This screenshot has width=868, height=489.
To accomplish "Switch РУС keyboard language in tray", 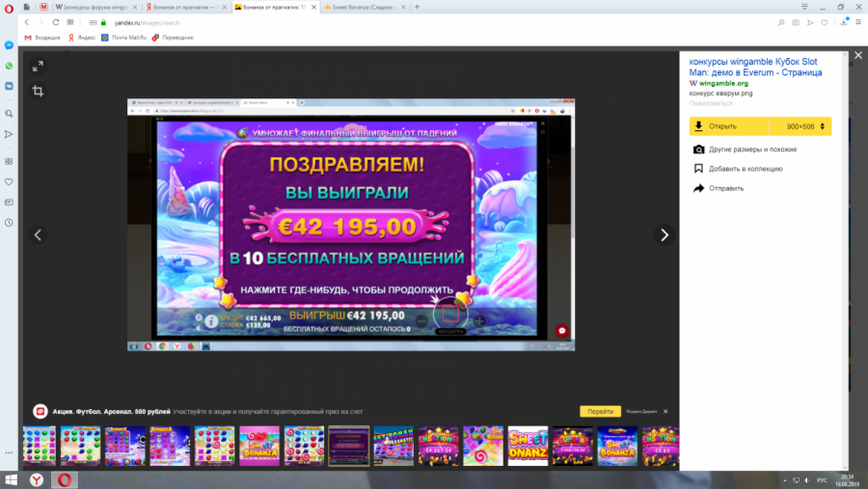I will 822,480.
